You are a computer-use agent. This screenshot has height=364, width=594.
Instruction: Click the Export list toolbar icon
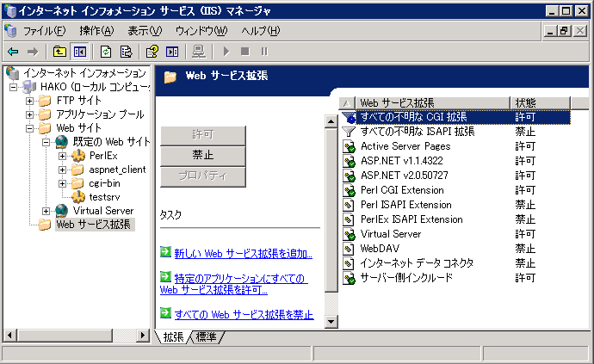tap(127, 52)
